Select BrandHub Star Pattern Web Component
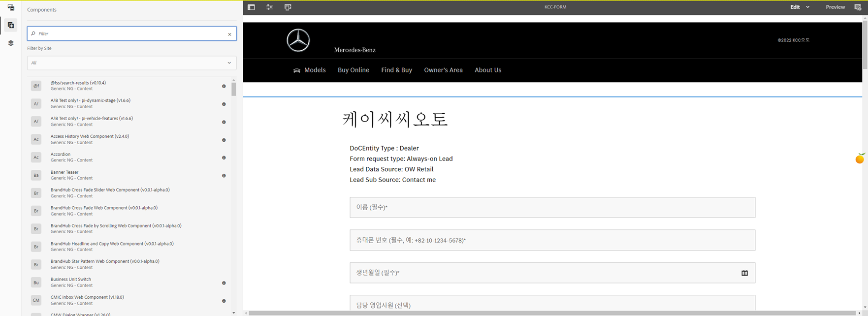The height and width of the screenshot is (316, 868). click(105, 261)
